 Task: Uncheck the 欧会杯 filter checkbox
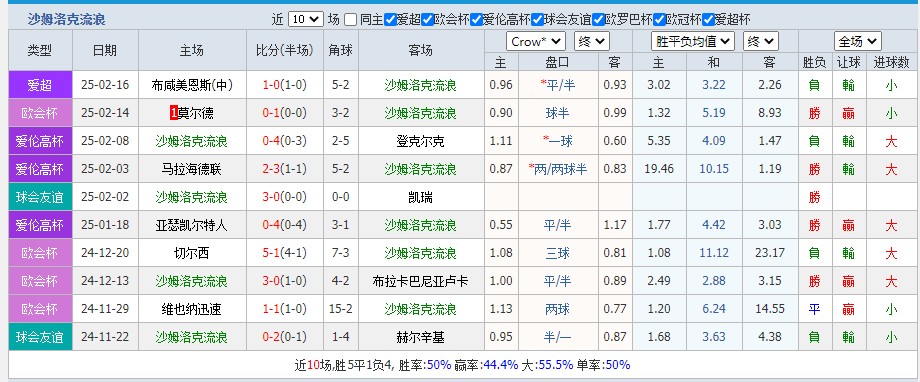428,19
